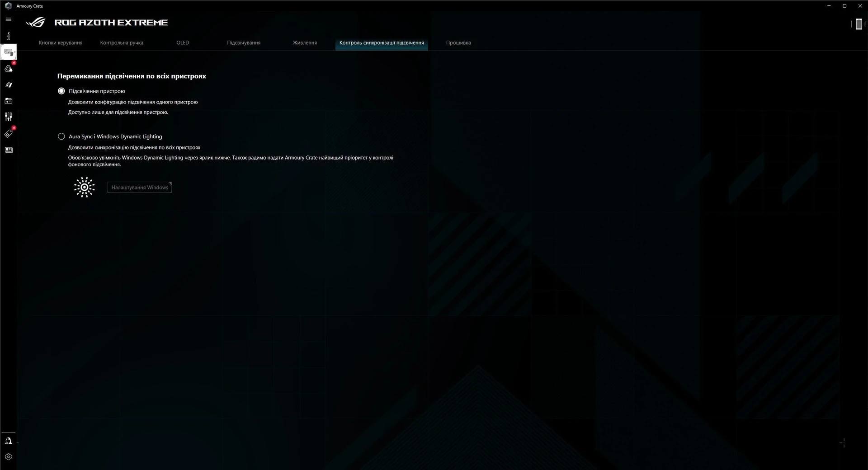Image resolution: width=868 pixels, height=470 pixels.
Task: Open the OLED tab
Action: point(183,42)
